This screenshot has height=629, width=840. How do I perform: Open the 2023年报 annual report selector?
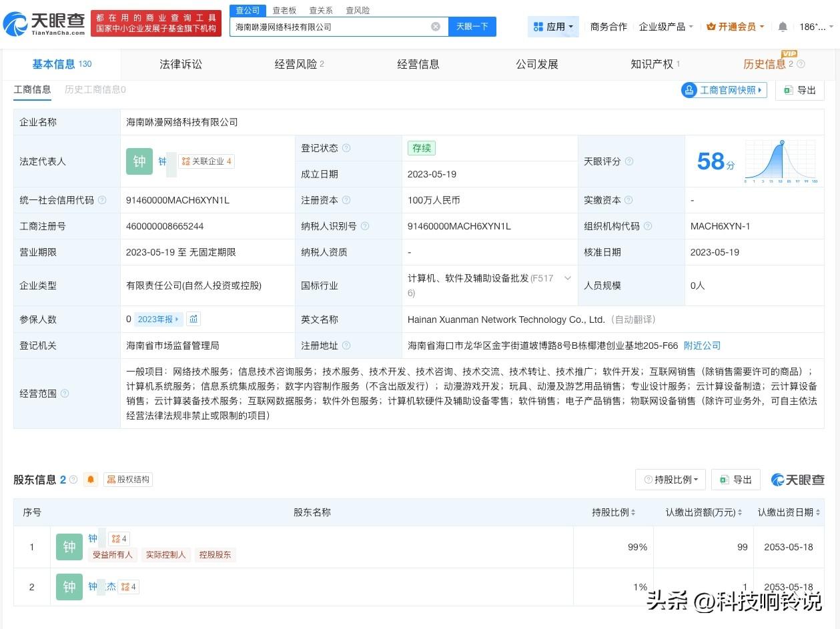(158, 319)
